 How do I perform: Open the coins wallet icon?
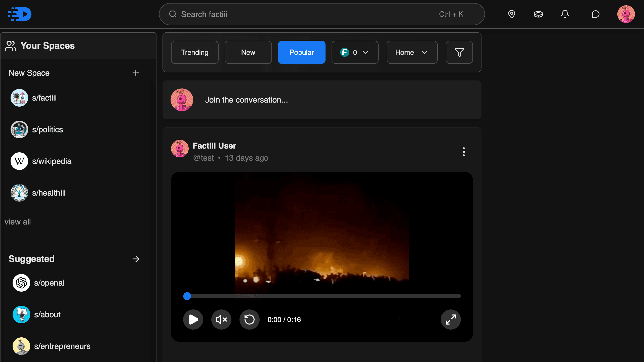pyautogui.click(x=538, y=14)
